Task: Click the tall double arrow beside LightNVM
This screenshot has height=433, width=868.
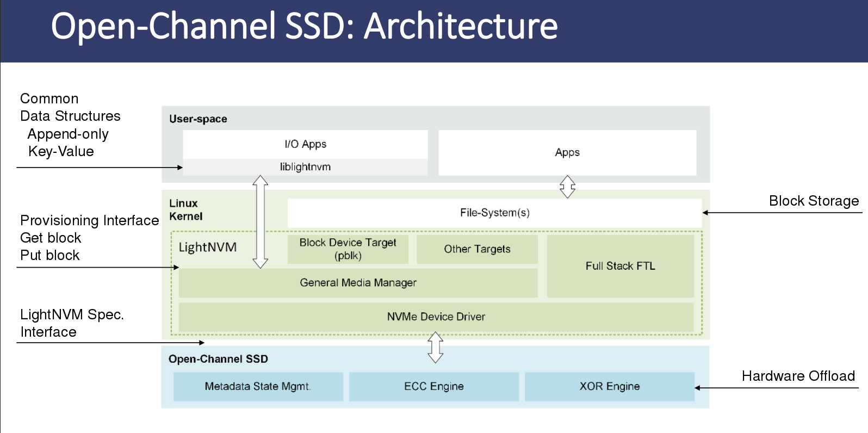Action: [261, 222]
